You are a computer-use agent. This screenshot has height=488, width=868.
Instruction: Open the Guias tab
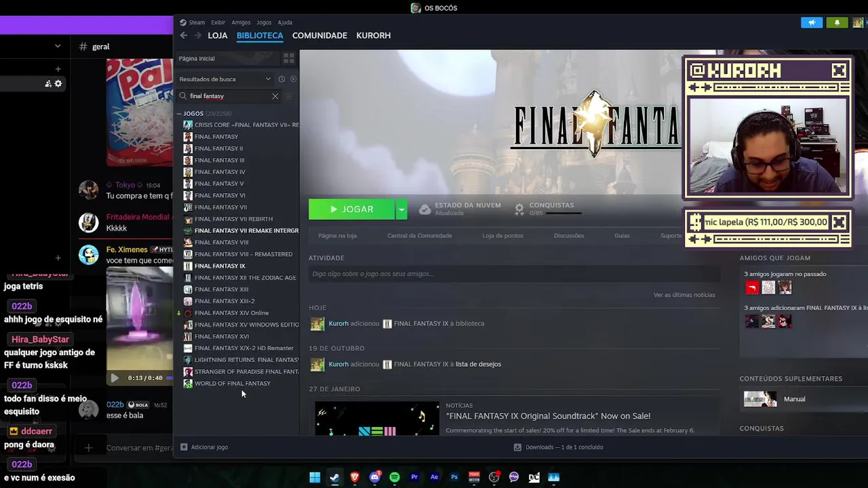point(622,236)
